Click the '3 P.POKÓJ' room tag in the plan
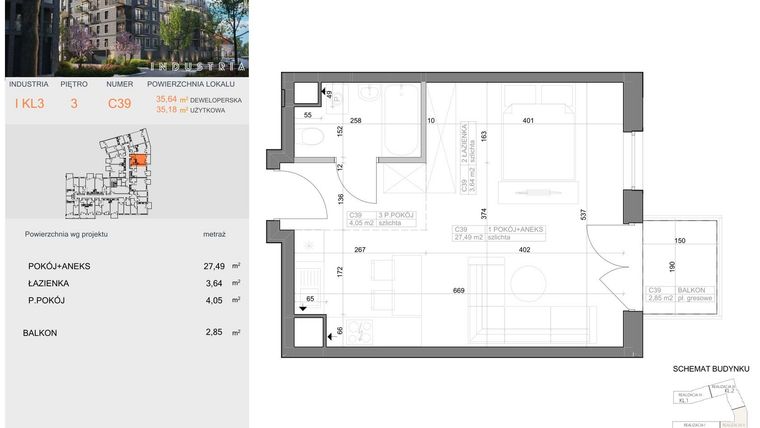The height and width of the screenshot is (428, 760). coord(381,219)
